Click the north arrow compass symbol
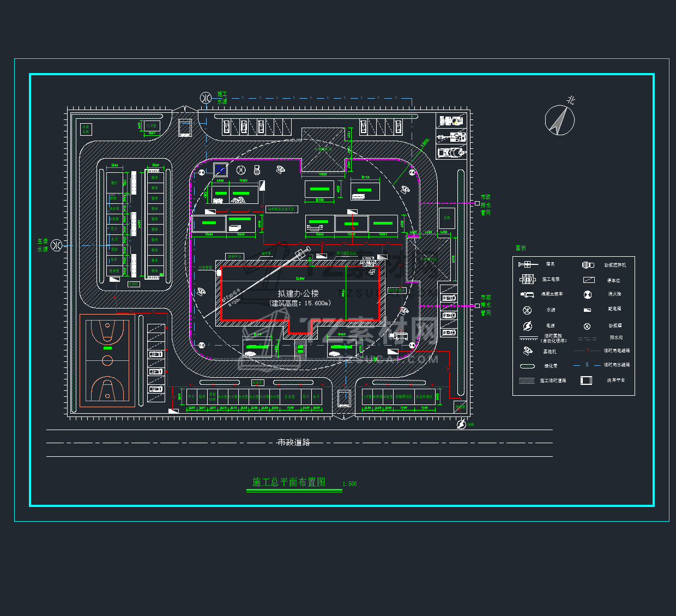 [x=560, y=120]
